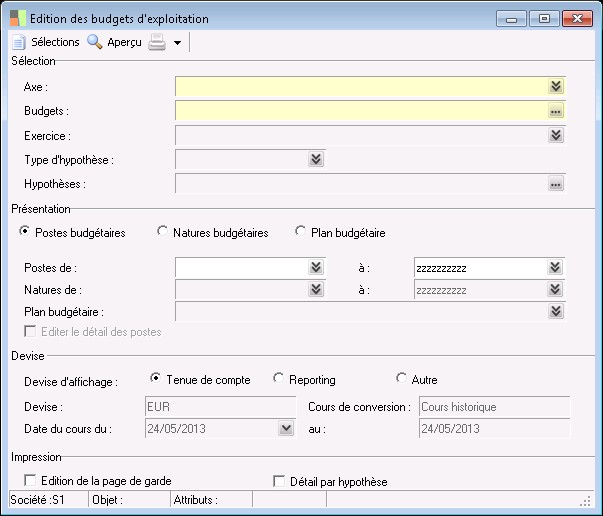Enable Edition de la page de garde
Screen dimensions: 603x516
coord(30,481)
